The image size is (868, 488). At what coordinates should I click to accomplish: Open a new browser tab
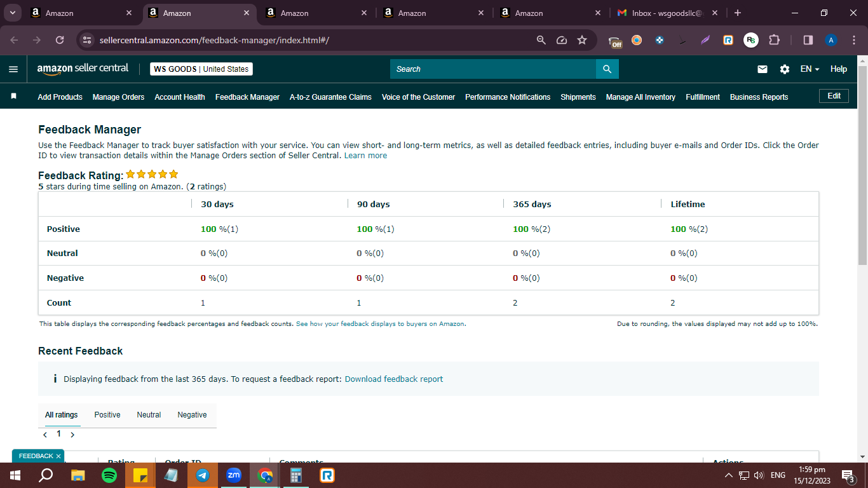click(737, 13)
